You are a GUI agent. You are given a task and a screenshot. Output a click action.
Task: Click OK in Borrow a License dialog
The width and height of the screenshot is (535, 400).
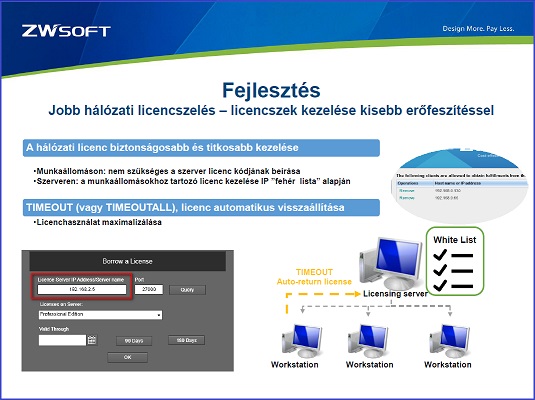[x=128, y=357]
